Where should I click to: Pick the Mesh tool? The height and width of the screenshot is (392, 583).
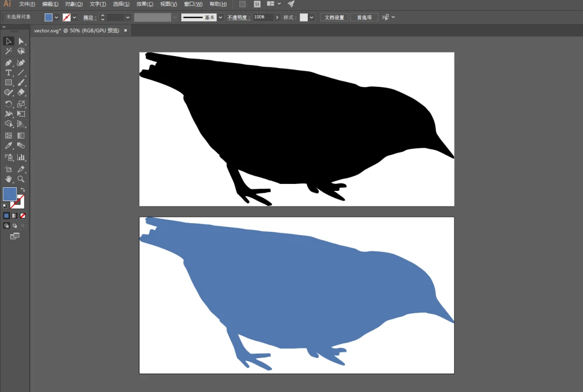pos(9,136)
